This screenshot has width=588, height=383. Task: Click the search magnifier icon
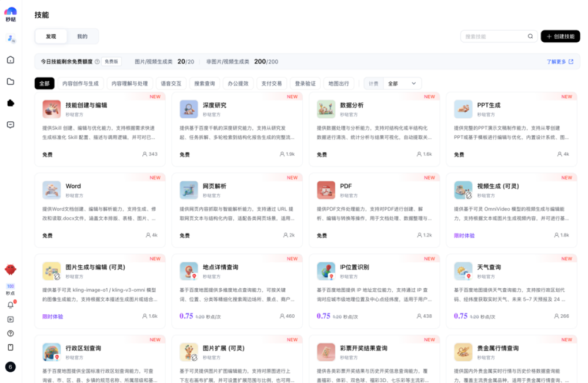point(530,36)
